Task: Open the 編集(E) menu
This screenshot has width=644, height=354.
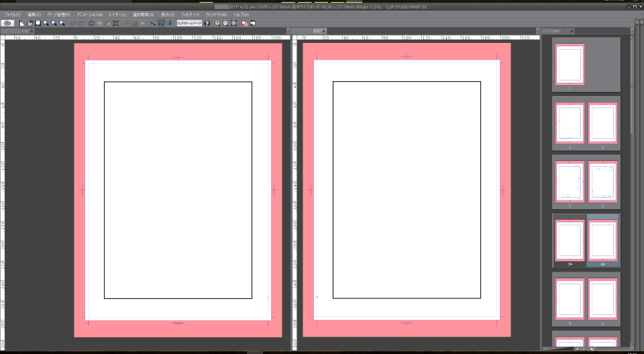Action: [34, 15]
